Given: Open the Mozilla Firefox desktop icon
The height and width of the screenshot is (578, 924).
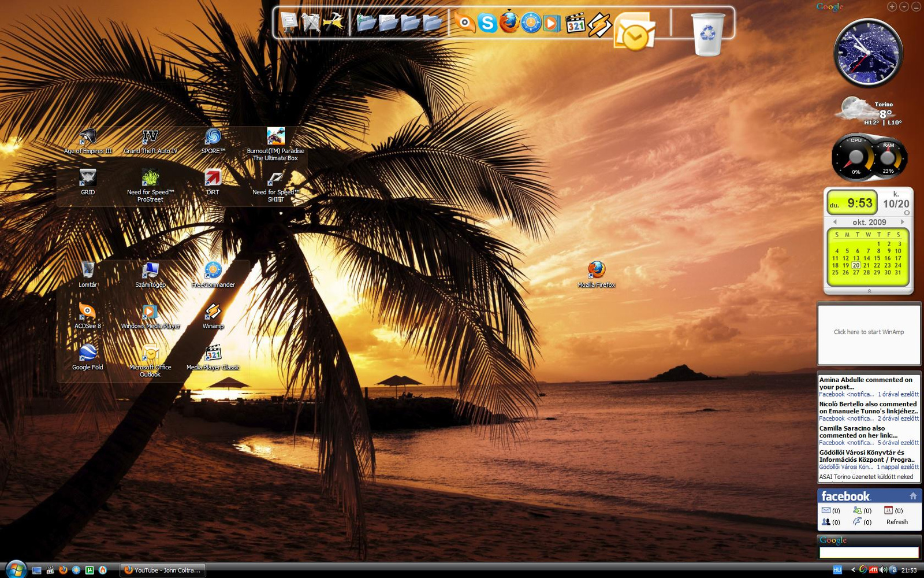Looking at the screenshot, I should 597,275.
